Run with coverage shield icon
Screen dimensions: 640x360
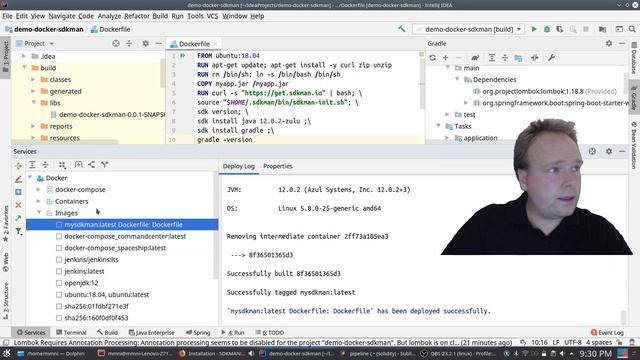[560, 29]
